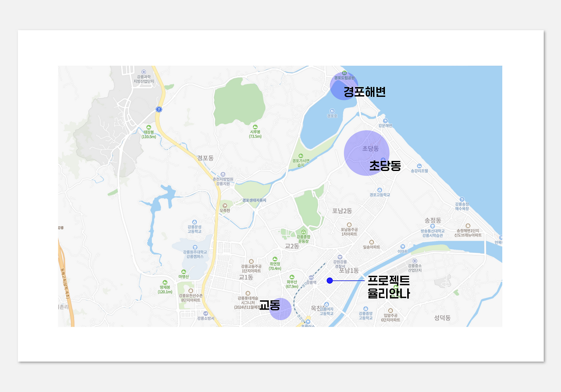561x392 pixels.
Task: Click the bold 경포해변 label
Action: [x=365, y=92]
